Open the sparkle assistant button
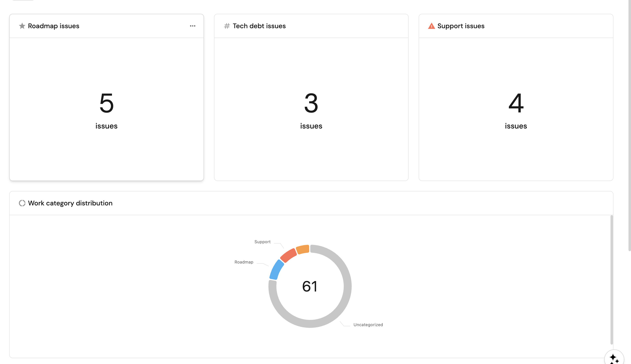 click(x=614, y=359)
